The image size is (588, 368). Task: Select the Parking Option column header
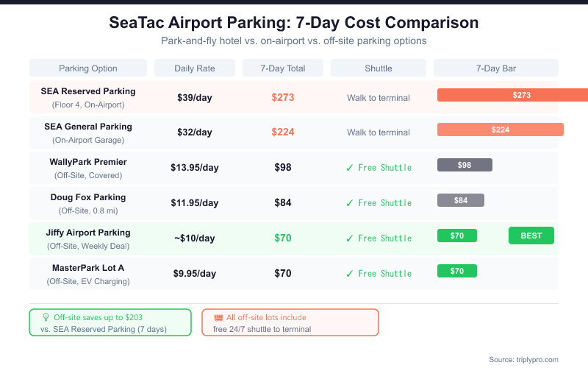[x=88, y=68]
